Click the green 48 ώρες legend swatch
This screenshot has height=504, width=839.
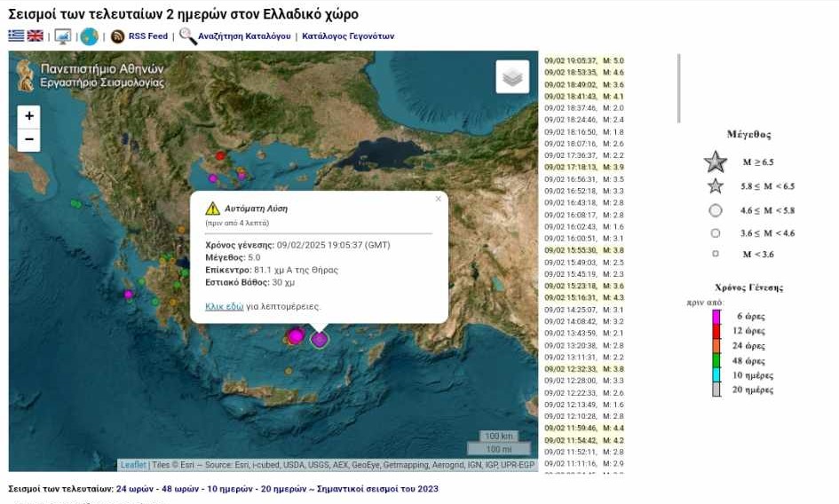pos(716,360)
